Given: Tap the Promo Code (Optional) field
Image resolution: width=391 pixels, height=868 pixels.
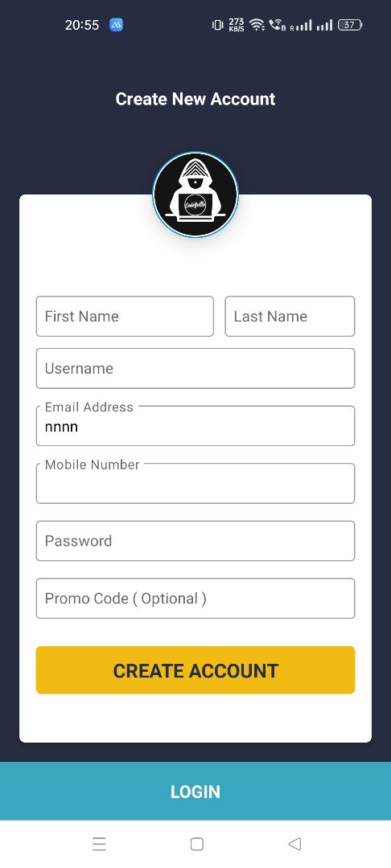Looking at the screenshot, I should [195, 599].
